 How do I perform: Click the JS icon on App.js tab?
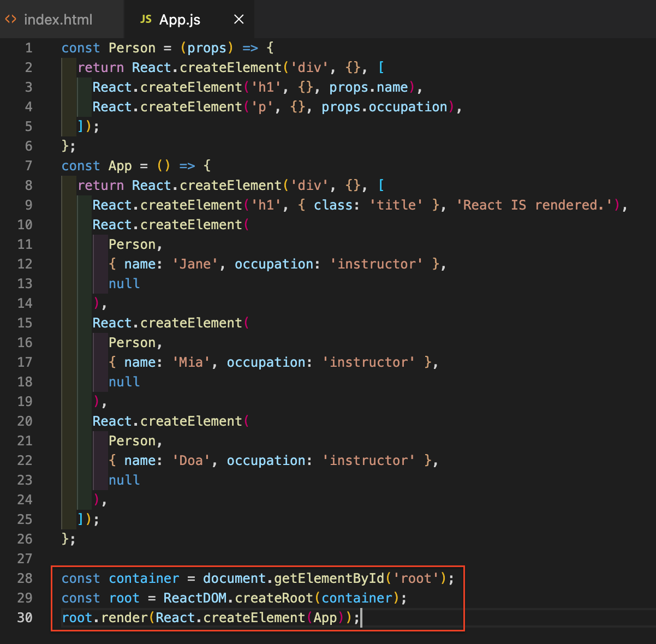click(146, 20)
